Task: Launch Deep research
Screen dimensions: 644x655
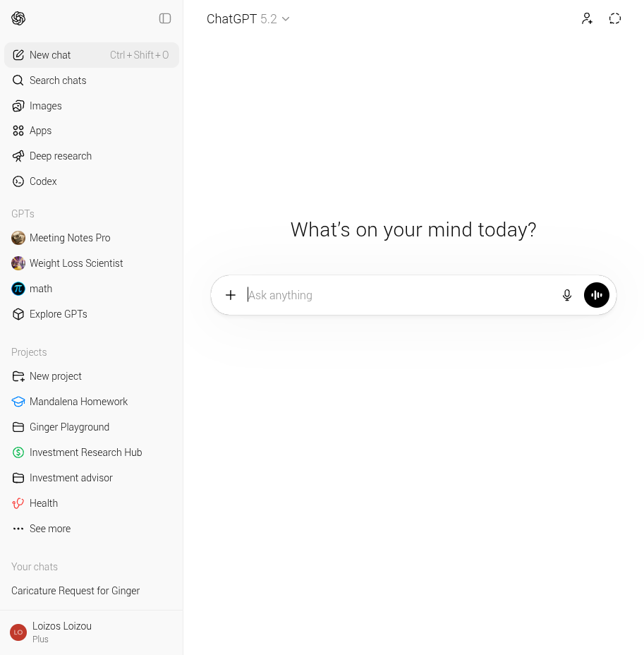Action: pyautogui.click(x=61, y=156)
